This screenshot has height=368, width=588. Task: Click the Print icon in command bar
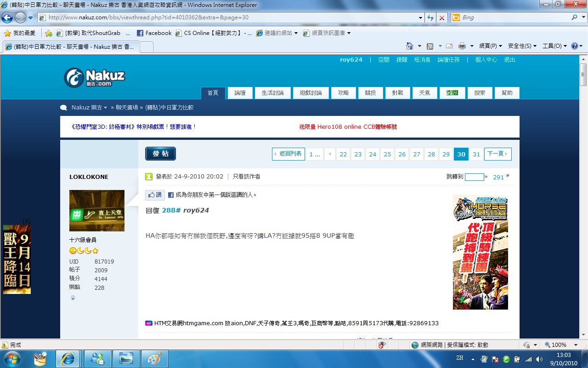[462, 46]
